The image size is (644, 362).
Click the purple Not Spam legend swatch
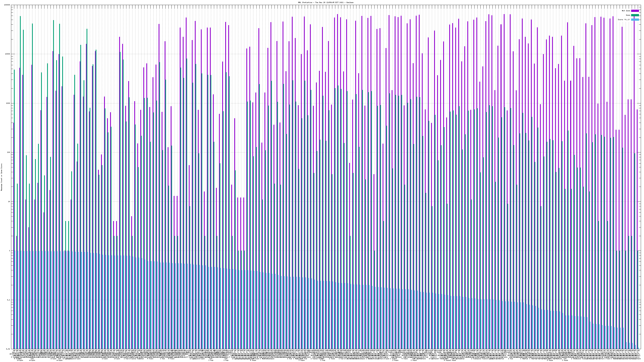coord(635,11)
